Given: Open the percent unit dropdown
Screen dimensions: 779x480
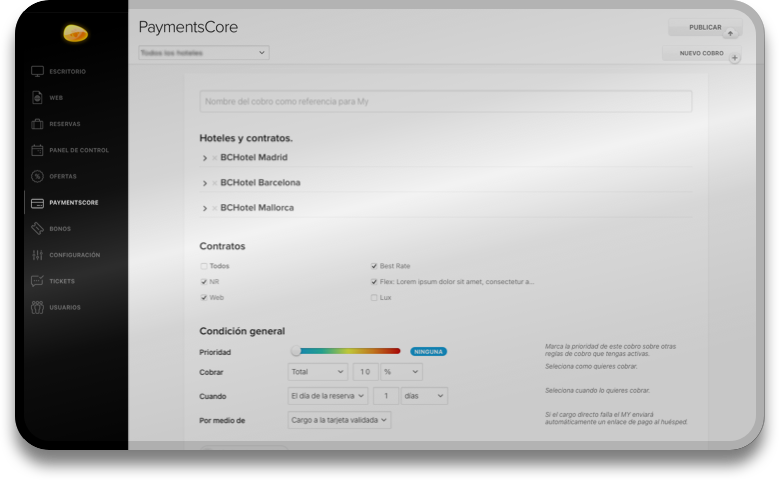Looking at the screenshot, I should click(x=401, y=372).
